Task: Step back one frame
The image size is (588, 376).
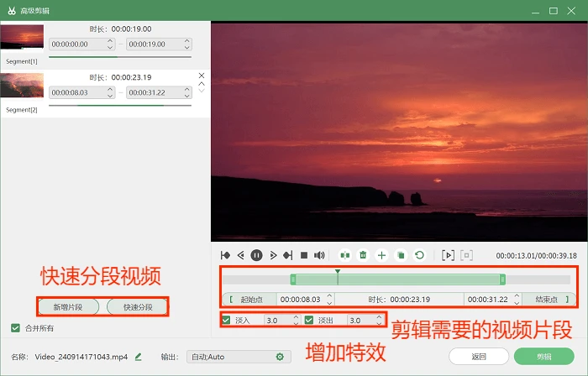Action: 241,255
